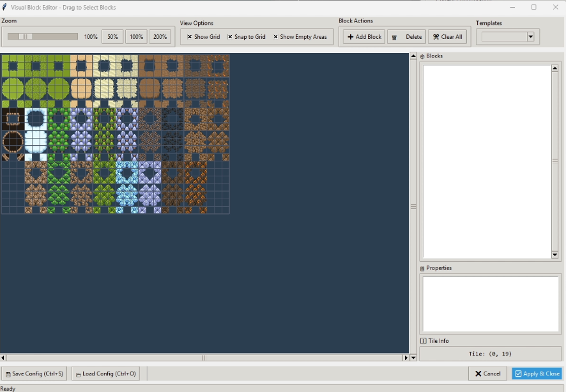Click the trash can Delete icon

point(395,37)
